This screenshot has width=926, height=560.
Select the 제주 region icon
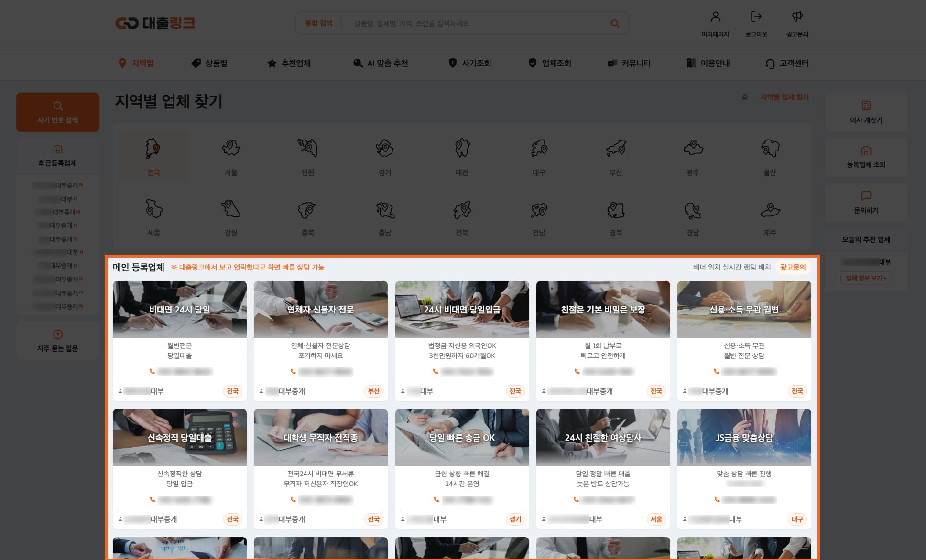click(x=770, y=209)
